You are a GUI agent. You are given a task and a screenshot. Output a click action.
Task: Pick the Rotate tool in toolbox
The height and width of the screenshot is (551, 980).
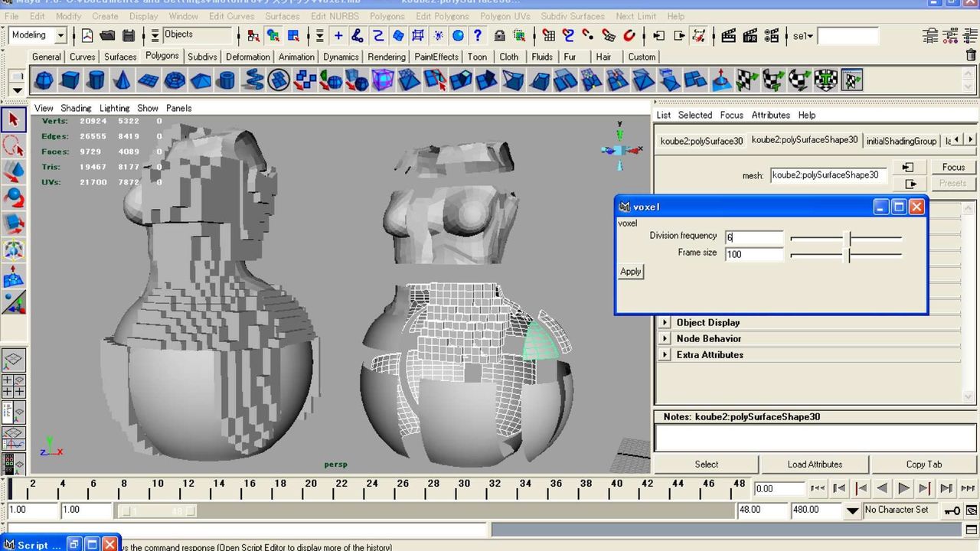(14, 197)
